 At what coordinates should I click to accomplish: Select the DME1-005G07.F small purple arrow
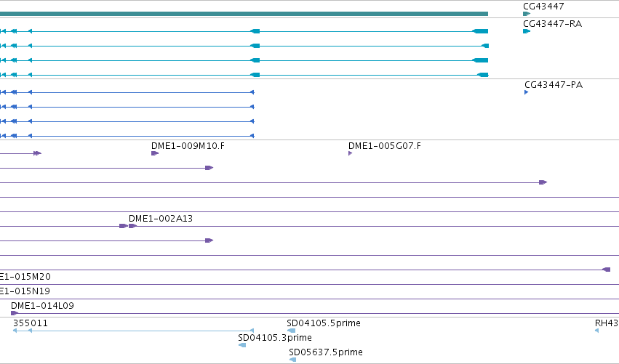click(350, 153)
